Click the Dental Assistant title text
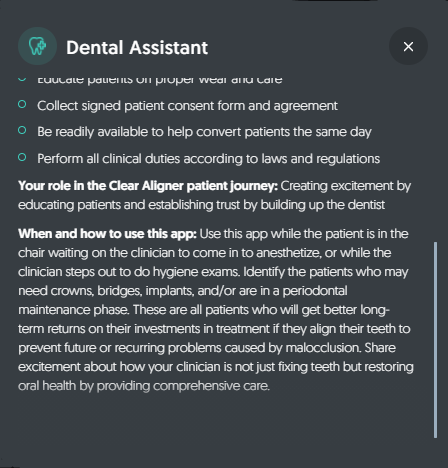Screen dimensions: 448x468 point(137,47)
